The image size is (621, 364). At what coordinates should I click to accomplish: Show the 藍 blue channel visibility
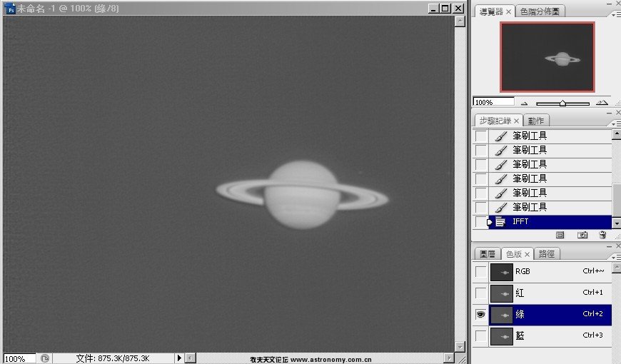[480, 336]
